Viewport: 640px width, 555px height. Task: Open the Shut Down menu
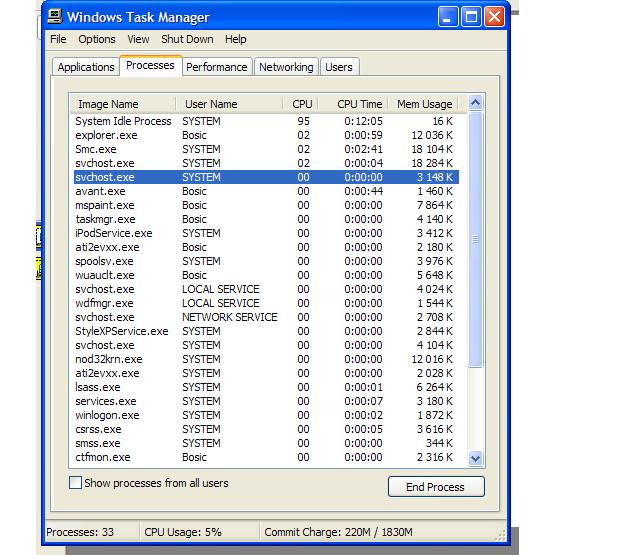[x=187, y=39]
